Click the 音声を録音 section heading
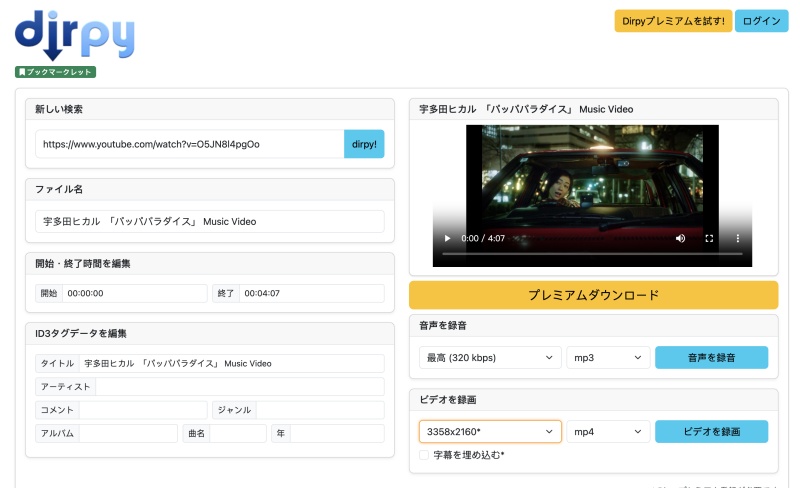The width and height of the screenshot is (800, 488). click(443, 326)
